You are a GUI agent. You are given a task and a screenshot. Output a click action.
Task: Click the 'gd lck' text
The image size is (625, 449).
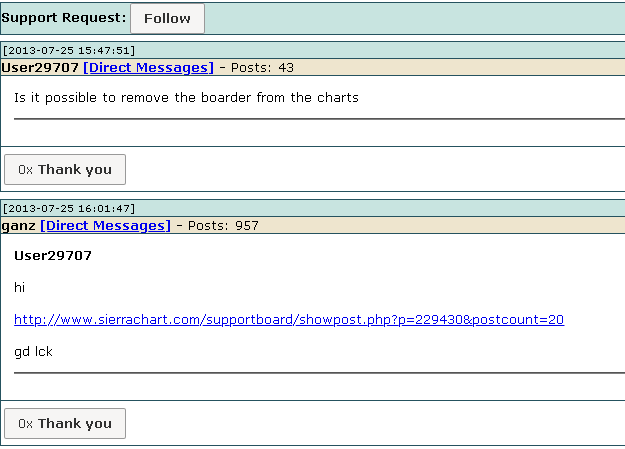pyautogui.click(x=33, y=351)
